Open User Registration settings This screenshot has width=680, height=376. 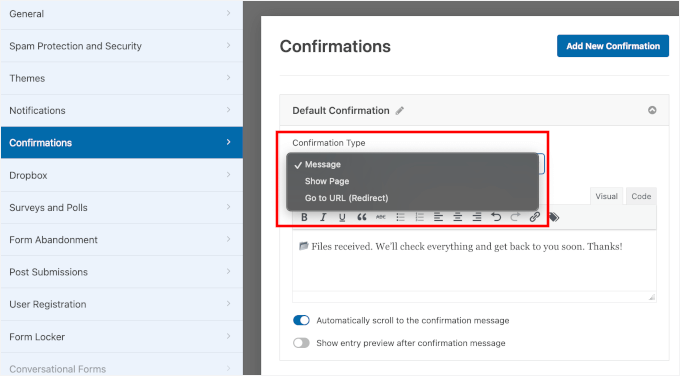tap(122, 304)
